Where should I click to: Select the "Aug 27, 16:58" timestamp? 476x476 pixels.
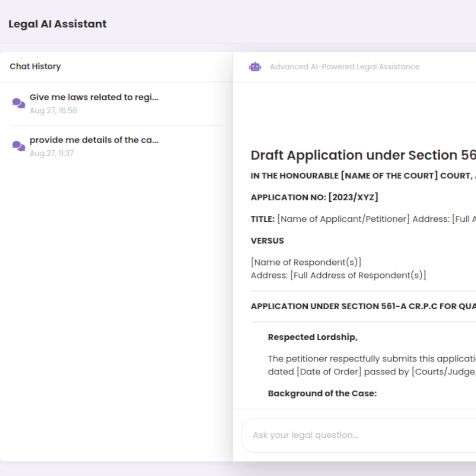53,111
